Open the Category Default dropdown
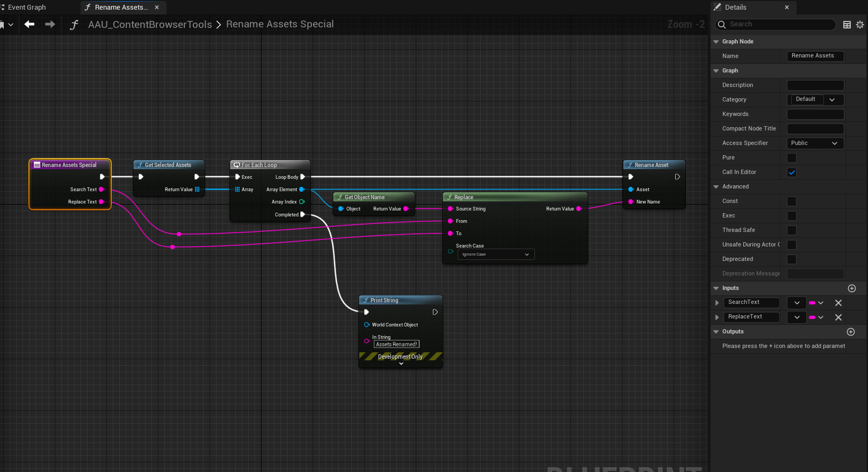Viewport: 868px width, 472px height. point(815,99)
